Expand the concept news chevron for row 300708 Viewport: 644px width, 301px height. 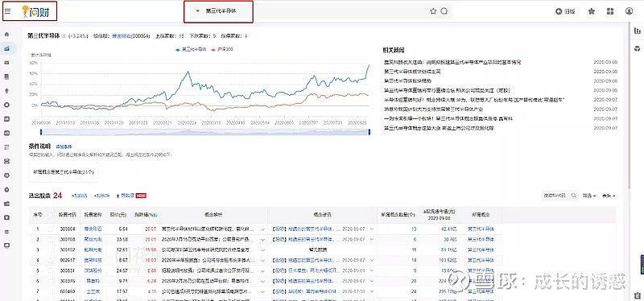coord(372,239)
